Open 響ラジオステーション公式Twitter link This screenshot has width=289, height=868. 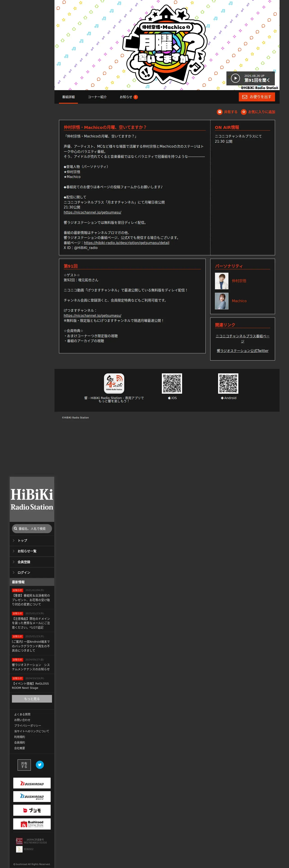(243, 351)
